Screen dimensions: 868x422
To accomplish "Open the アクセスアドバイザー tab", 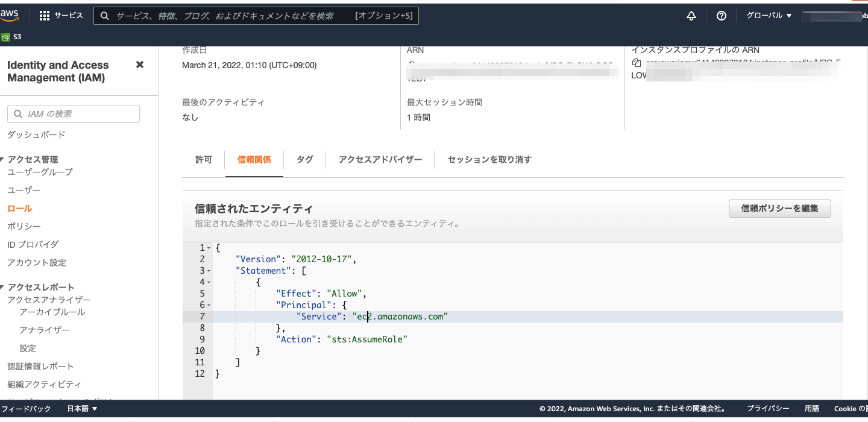I will (380, 160).
